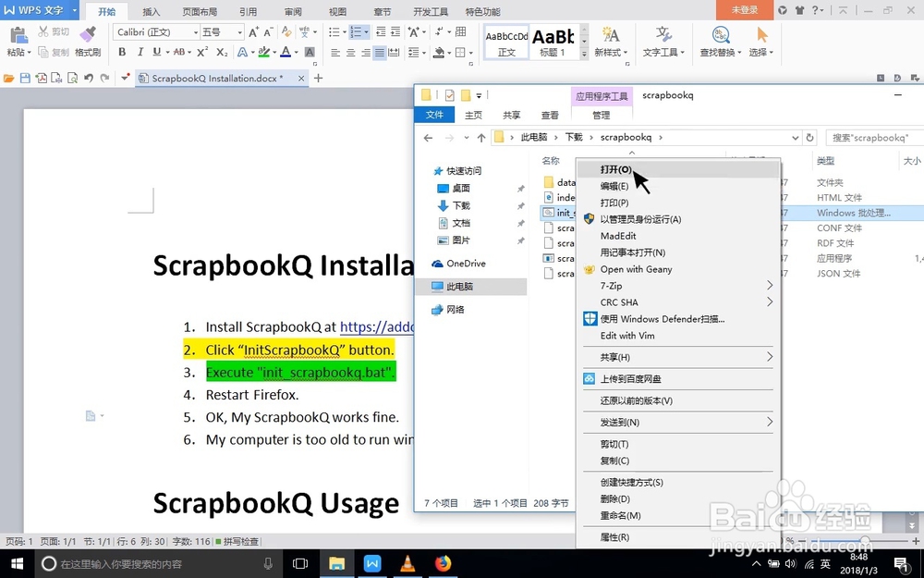Toggle character shading gray A button
Image resolution: width=924 pixels, height=578 pixels.
tap(310, 52)
